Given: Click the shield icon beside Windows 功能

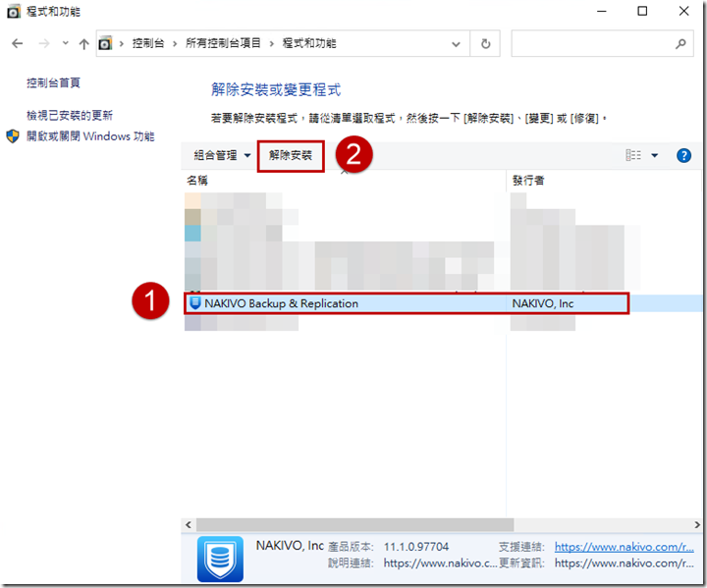Looking at the screenshot, I should coord(13,136).
